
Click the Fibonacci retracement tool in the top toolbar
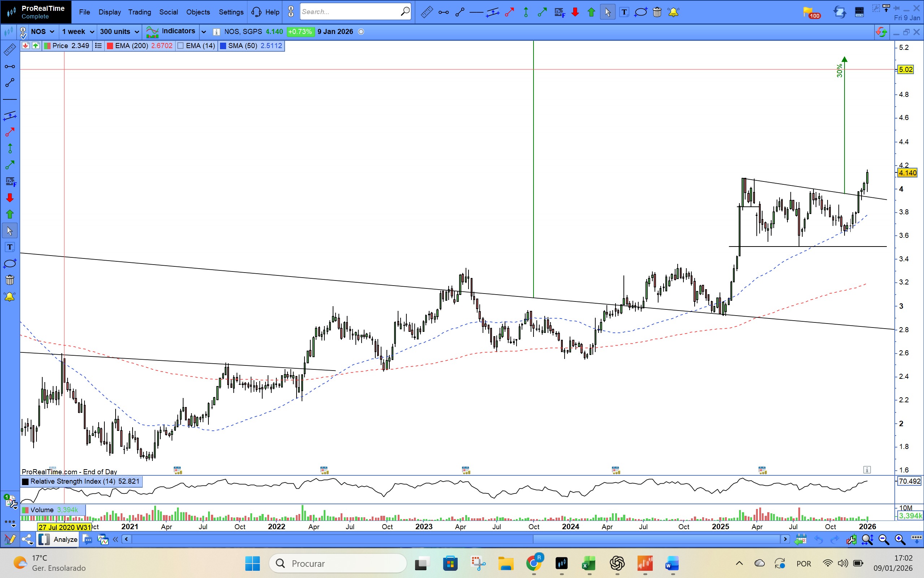pyautogui.click(x=559, y=12)
